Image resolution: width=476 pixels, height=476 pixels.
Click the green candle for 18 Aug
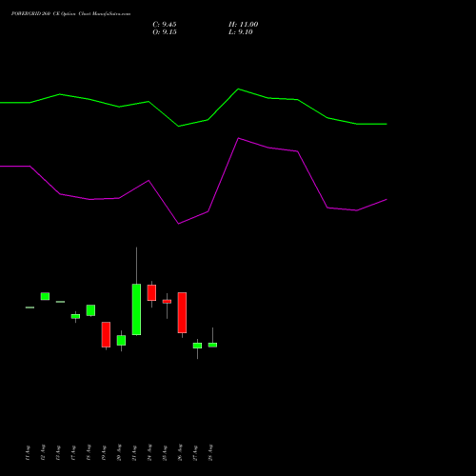click(x=90, y=310)
